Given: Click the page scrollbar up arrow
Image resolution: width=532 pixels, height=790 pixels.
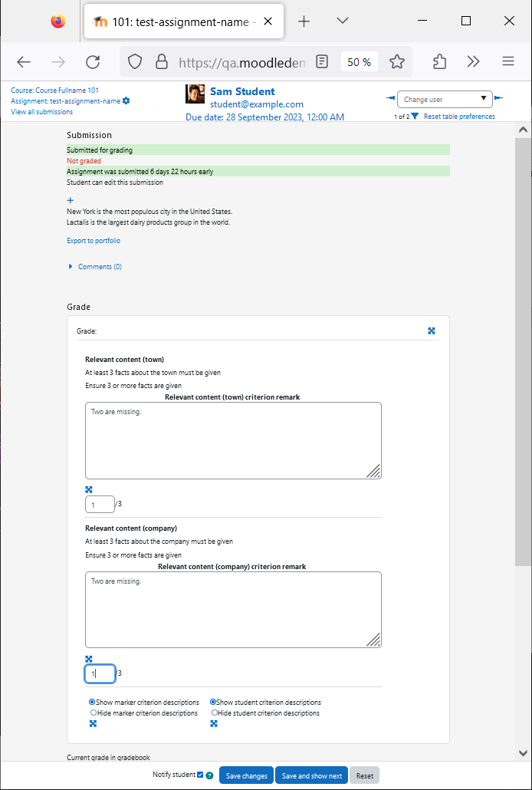Looking at the screenshot, I should coord(523,130).
